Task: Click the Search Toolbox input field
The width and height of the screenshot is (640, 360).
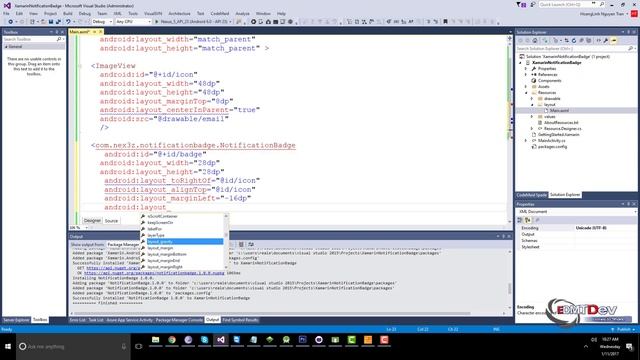Action: (x=29, y=39)
